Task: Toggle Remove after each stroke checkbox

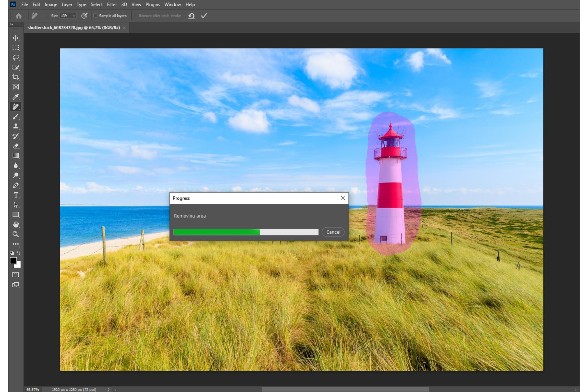Action: (x=135, y=16)
